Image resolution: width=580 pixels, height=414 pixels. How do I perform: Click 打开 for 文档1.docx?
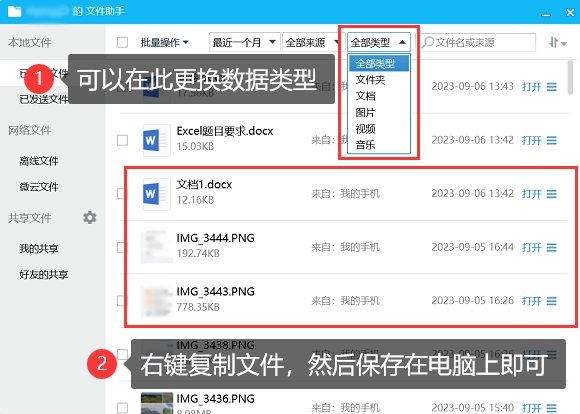532,194
